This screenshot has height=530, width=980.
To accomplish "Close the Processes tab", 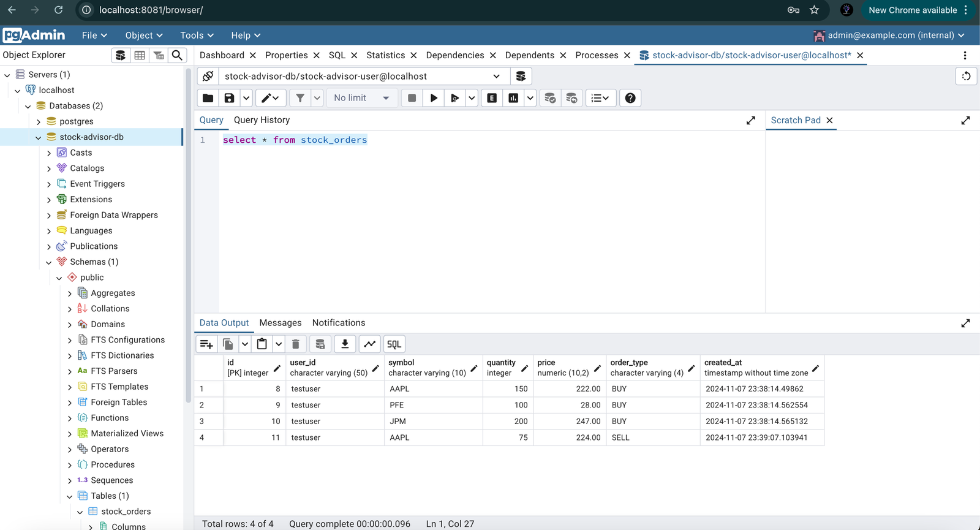I will tap(627, 55).
